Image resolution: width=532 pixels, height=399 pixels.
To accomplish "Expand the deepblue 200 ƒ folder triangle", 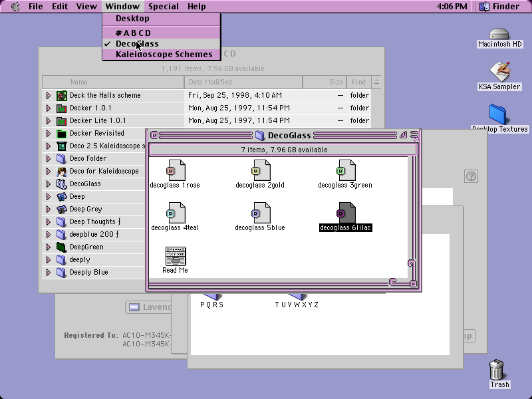I will [x=49, y=235].
